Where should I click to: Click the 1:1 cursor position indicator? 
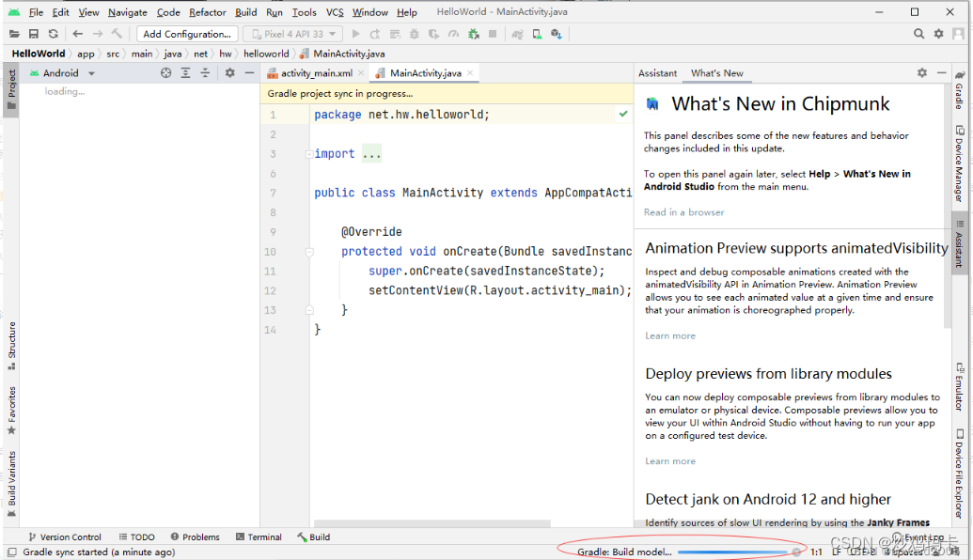pyautogui.click(x=816, y=552)
